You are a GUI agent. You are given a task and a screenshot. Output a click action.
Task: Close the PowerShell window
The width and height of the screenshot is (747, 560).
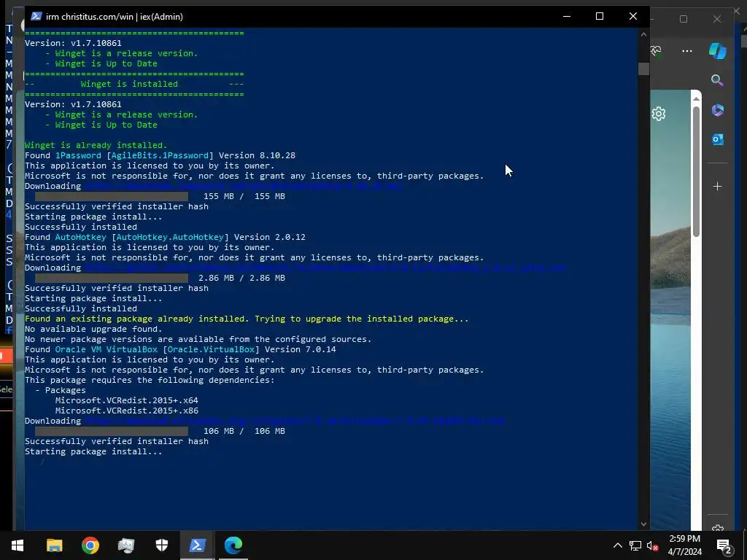(x=632, y=16)
